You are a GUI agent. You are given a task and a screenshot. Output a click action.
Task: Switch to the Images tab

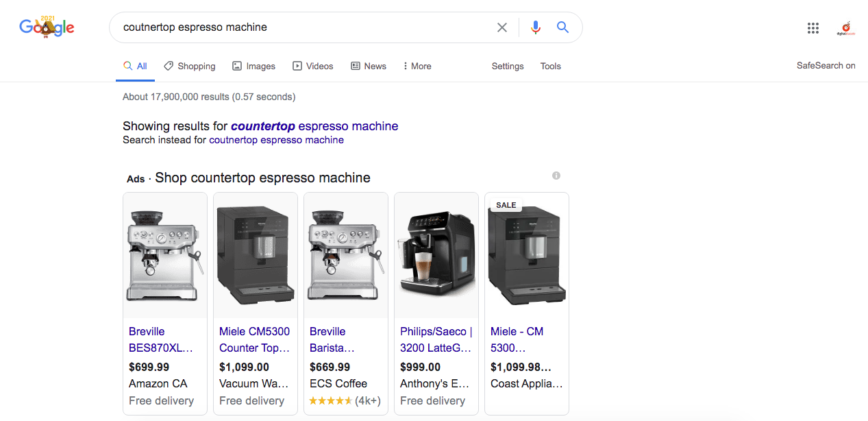tap(253, 67)
